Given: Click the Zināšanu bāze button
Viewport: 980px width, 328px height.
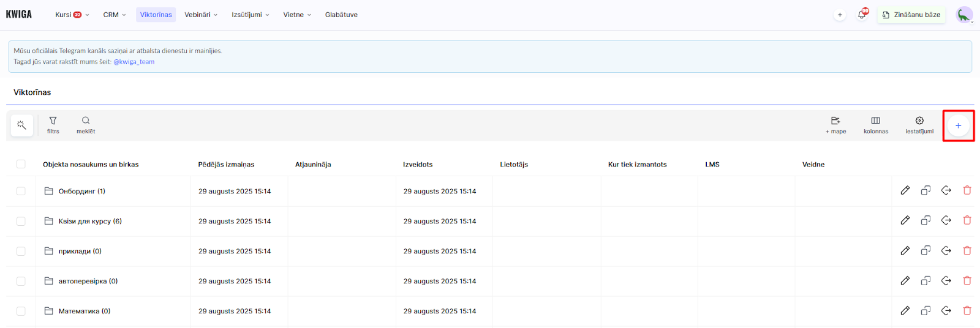Looking at the screenshot, I should click(x=911, y=15).
